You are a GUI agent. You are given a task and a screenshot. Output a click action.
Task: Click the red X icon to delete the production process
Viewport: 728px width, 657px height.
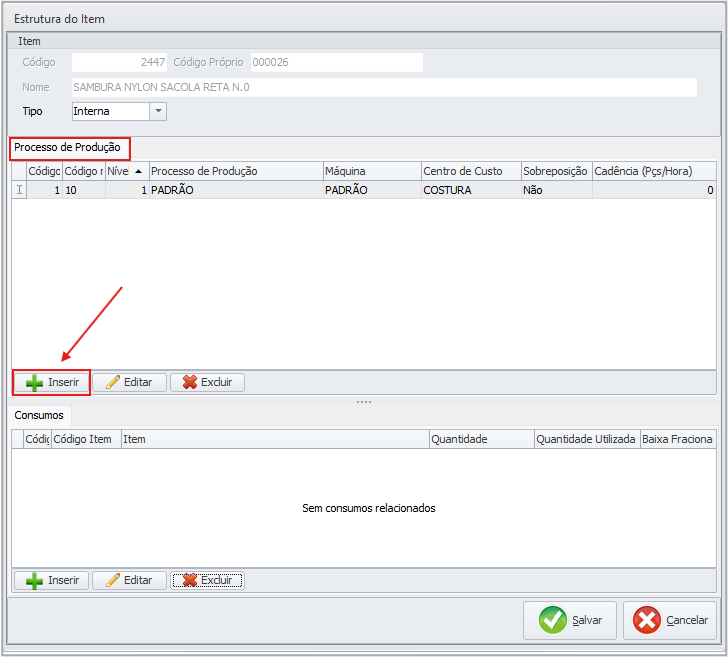(x=189, y=383)
